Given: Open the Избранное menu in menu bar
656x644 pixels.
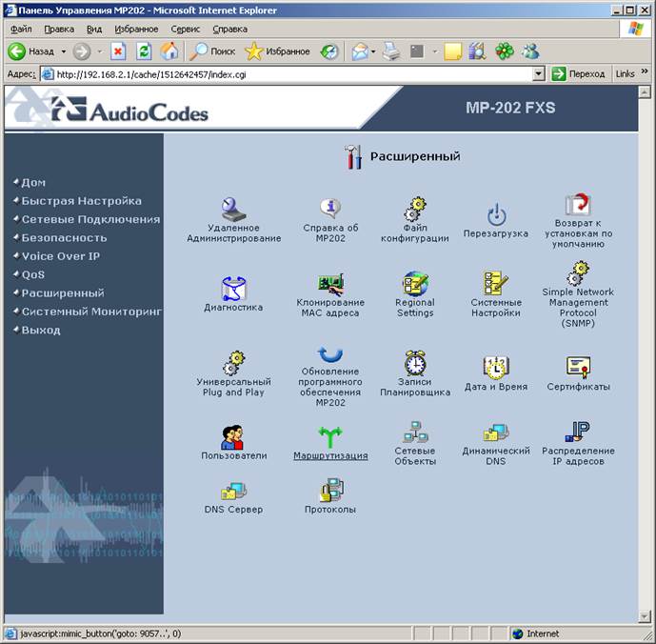Looking at the screenshot, I should coord(136,29).
